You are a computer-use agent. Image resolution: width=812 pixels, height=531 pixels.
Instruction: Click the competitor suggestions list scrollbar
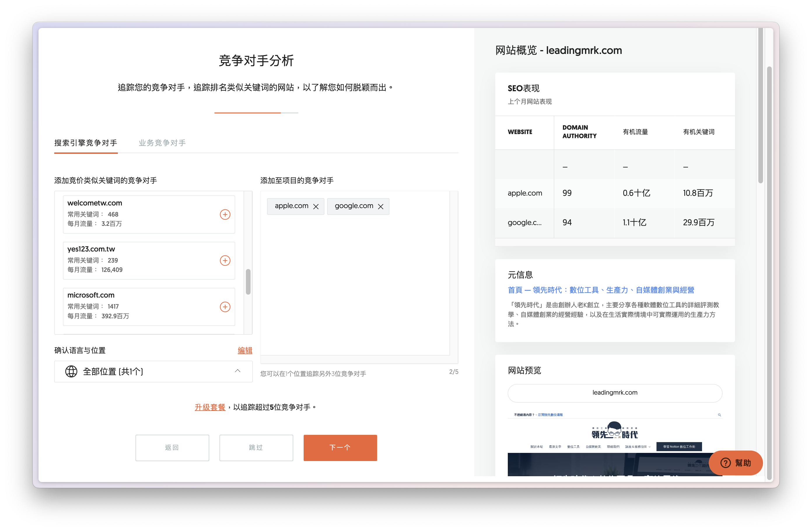pyautogui.click(x=248, y=282)
